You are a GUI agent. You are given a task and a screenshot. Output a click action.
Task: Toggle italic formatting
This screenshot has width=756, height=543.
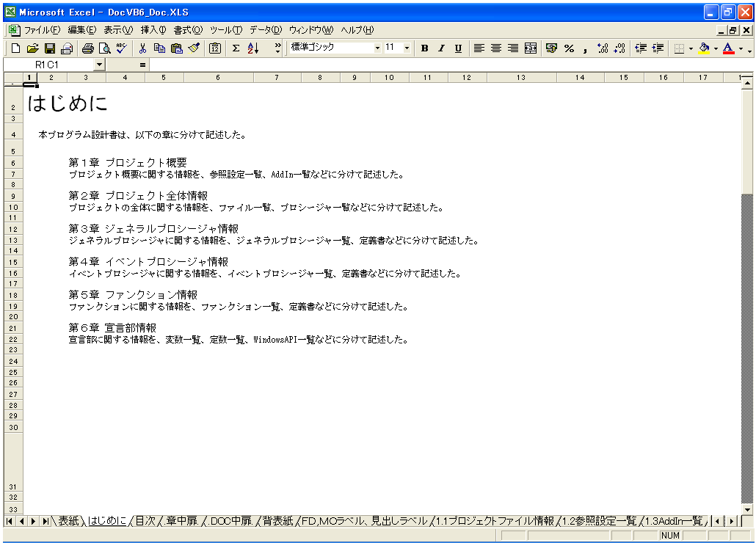[x=441, y=48]
